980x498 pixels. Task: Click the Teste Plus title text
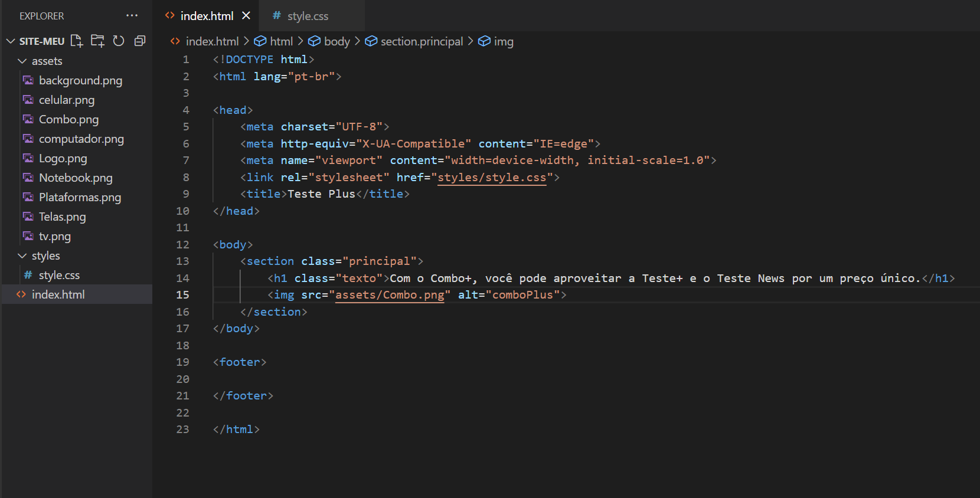321,194
